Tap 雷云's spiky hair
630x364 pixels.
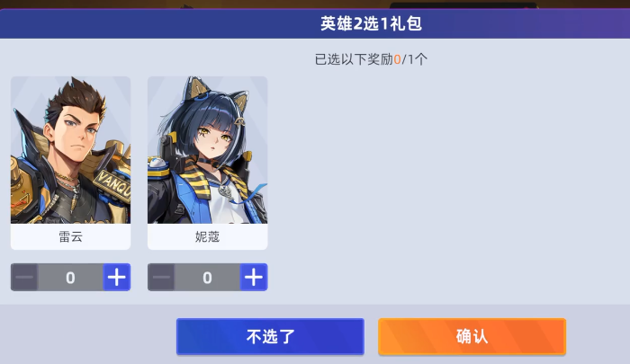coord(76,98)
